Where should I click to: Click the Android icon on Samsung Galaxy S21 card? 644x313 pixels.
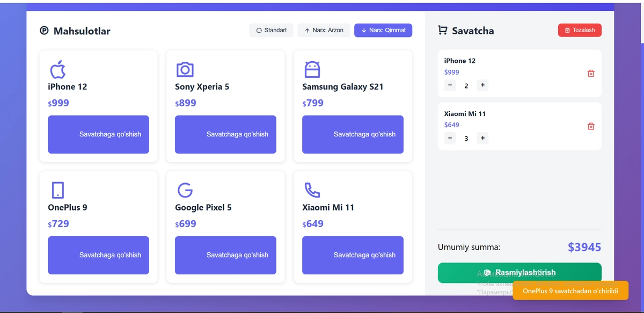coord(312,70)
